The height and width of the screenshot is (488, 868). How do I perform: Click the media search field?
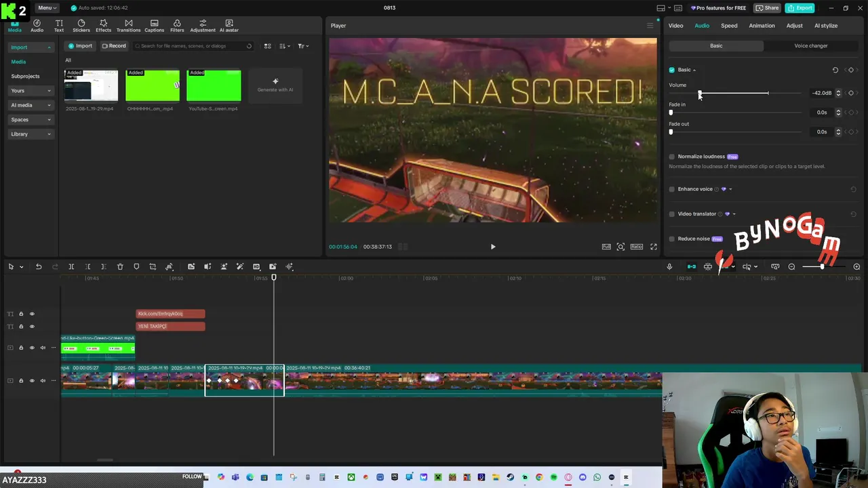193,46
